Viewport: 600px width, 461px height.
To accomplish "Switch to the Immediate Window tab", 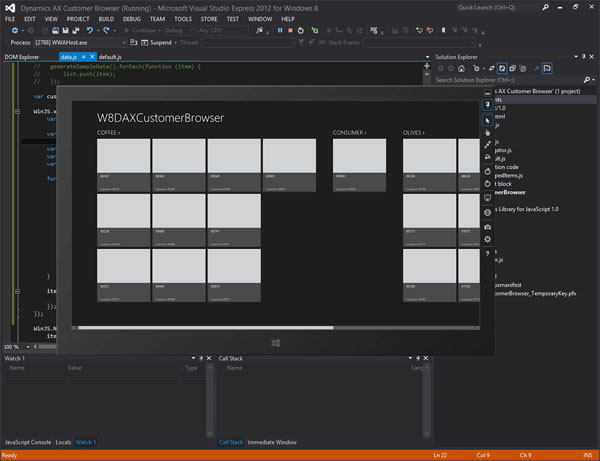I will click(272, 442).
